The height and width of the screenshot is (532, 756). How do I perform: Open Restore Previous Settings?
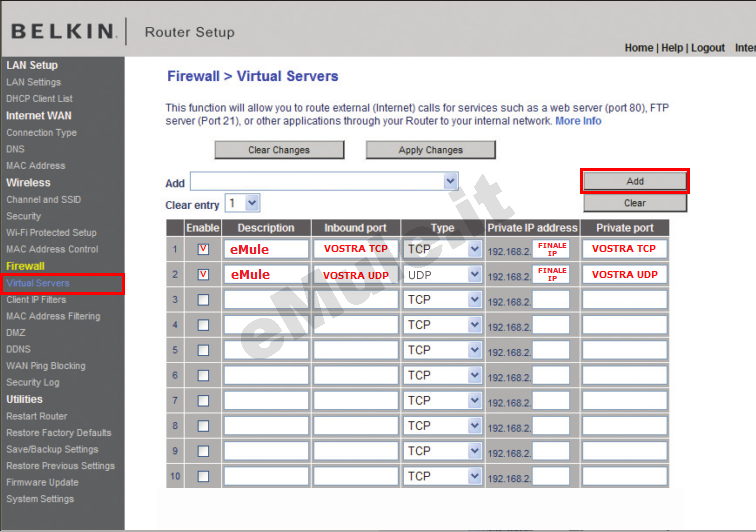point(61,466)
